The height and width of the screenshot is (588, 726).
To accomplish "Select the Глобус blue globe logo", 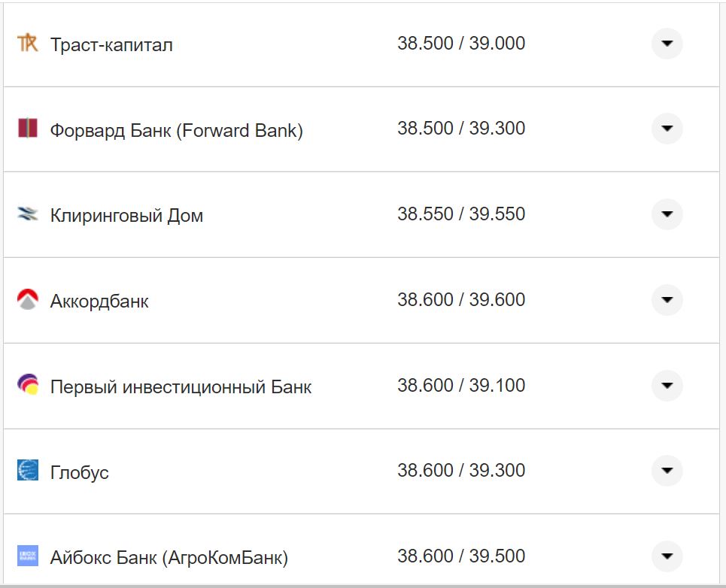I will [x=26, y=471].
